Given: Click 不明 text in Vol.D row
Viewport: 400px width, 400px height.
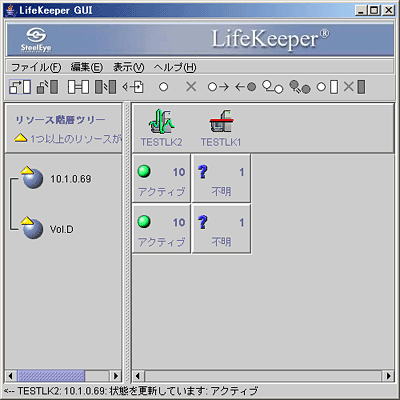Looking at the screenshot, I should point(221,242).
